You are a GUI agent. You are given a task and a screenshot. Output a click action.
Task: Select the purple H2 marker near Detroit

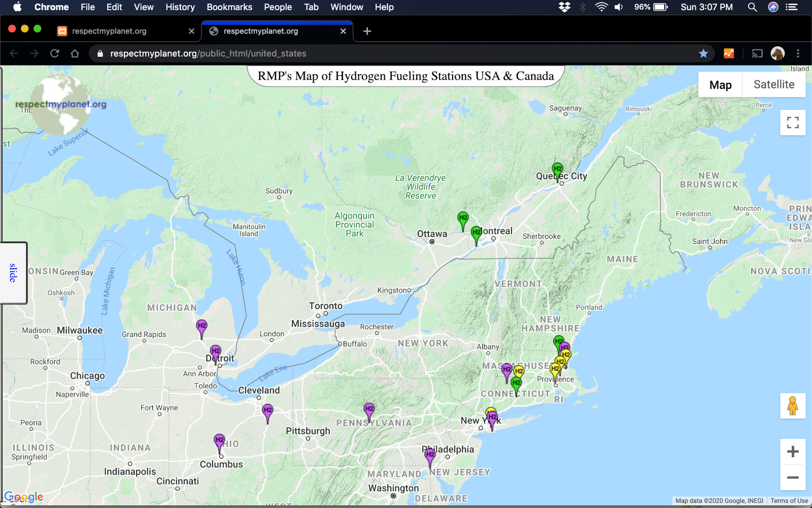click(x=216, y=352)
